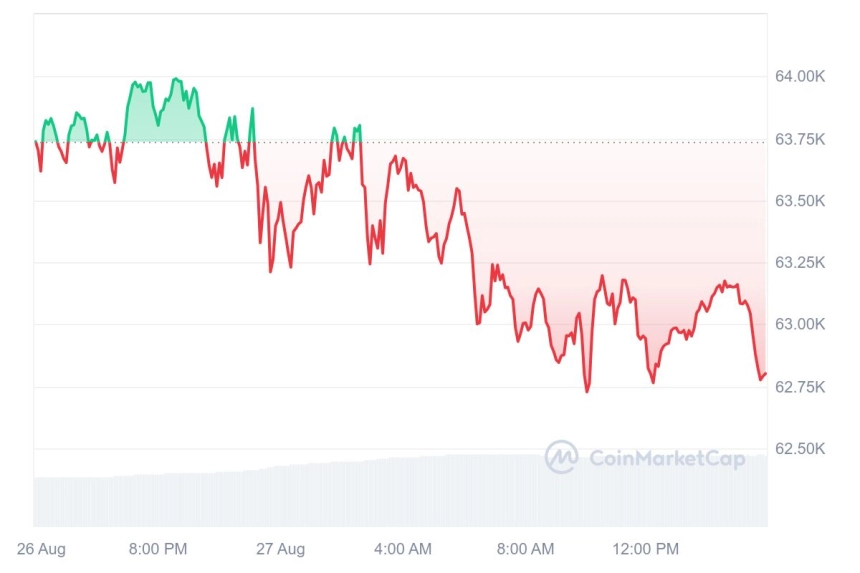This screenshot has width=860, height=573.
Task: Click the 62.75K price axis label
Action: [x=800, y=387]
